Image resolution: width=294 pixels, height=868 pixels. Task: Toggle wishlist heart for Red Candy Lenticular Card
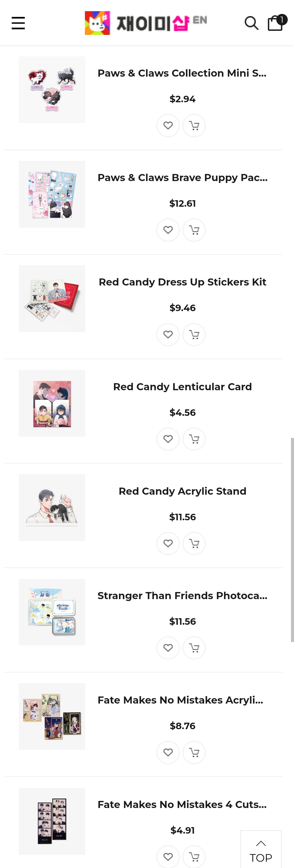pos(168,439)
